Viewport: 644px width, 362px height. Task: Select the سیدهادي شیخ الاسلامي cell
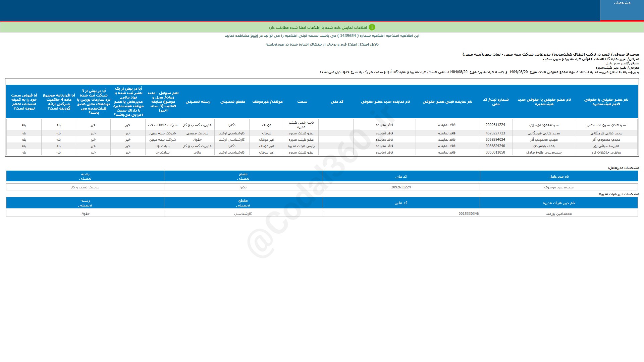pyautogui.click(x=606, y=125)
